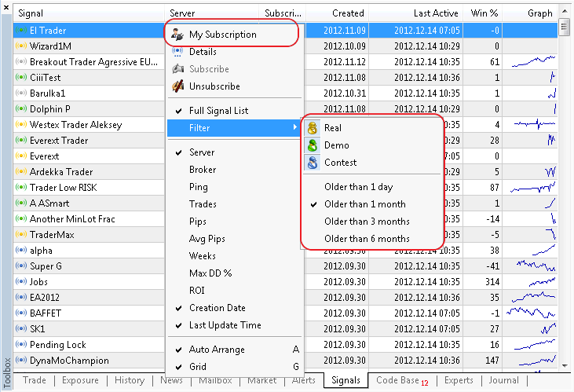Choose Older than 3 months filter

pos(367,222)
